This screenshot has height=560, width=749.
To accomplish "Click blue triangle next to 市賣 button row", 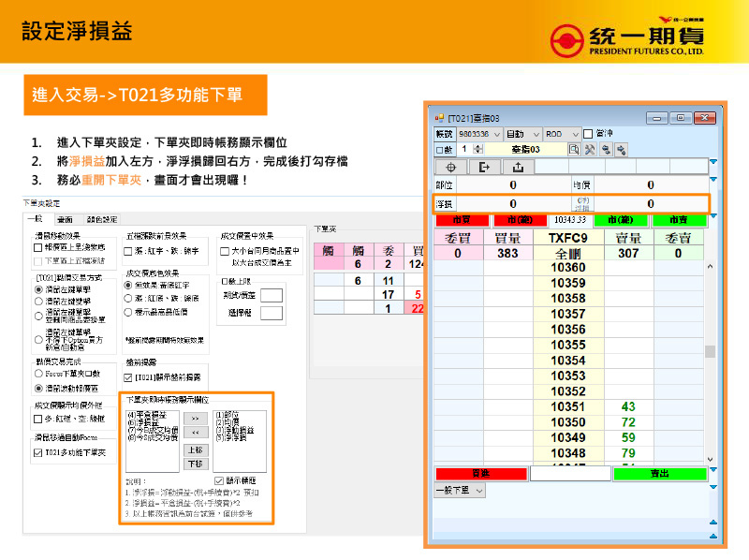I will click(713, 216).
